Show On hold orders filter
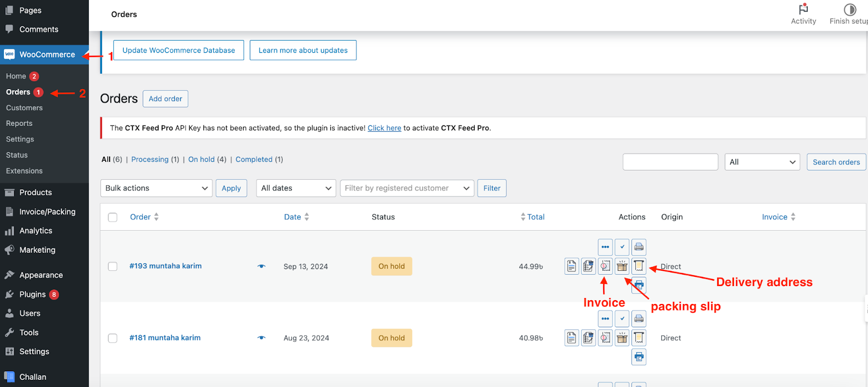Viewport: 868px width, 387px height. coord(201,159)
